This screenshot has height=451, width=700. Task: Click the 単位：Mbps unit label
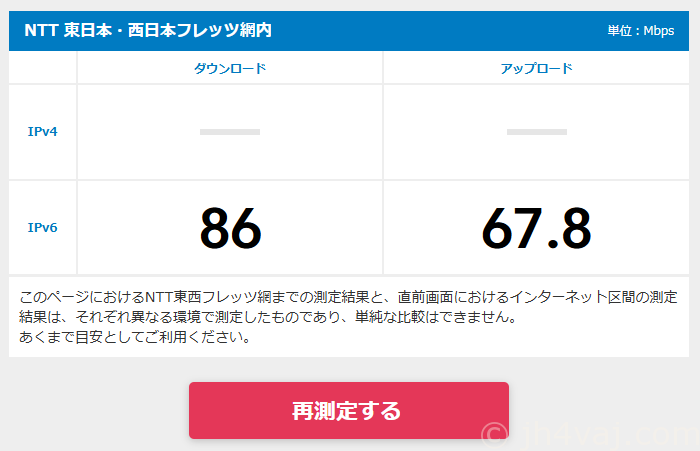(x=641, y=31)
